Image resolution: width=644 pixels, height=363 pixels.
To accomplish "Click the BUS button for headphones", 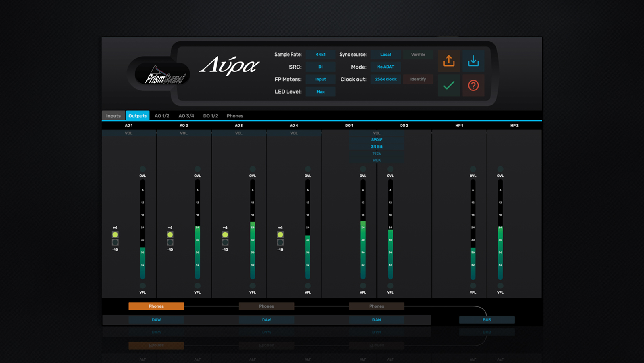I will click(x=487, y=320).
